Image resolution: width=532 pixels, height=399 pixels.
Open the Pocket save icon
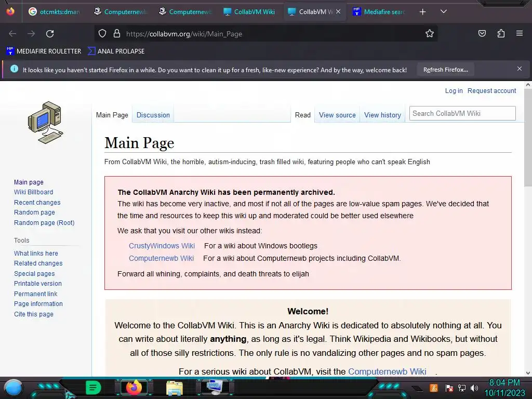click(482, 33)
